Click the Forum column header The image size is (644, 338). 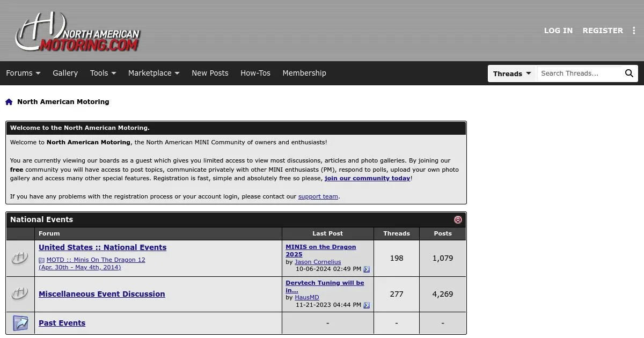[158, 233]
